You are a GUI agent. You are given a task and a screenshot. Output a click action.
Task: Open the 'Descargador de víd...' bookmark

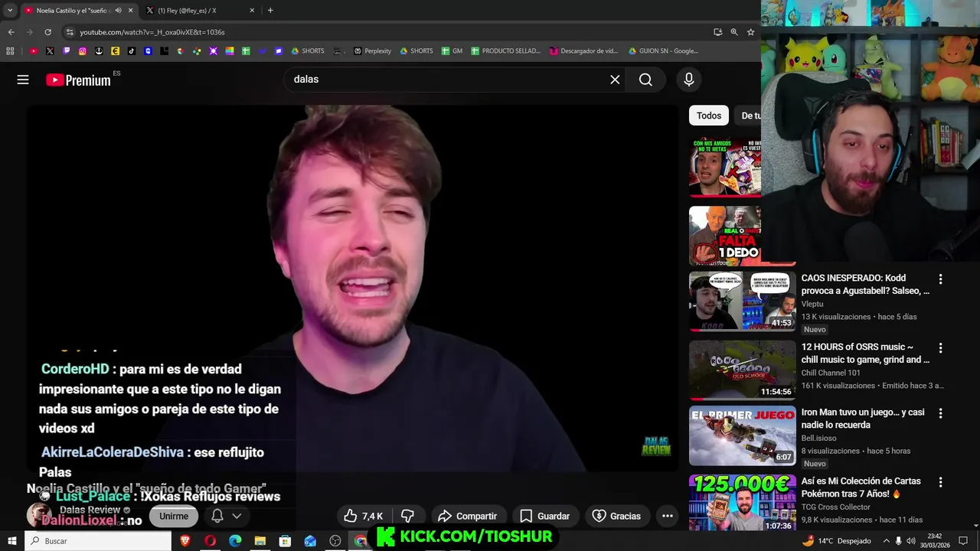coord(583,51)
